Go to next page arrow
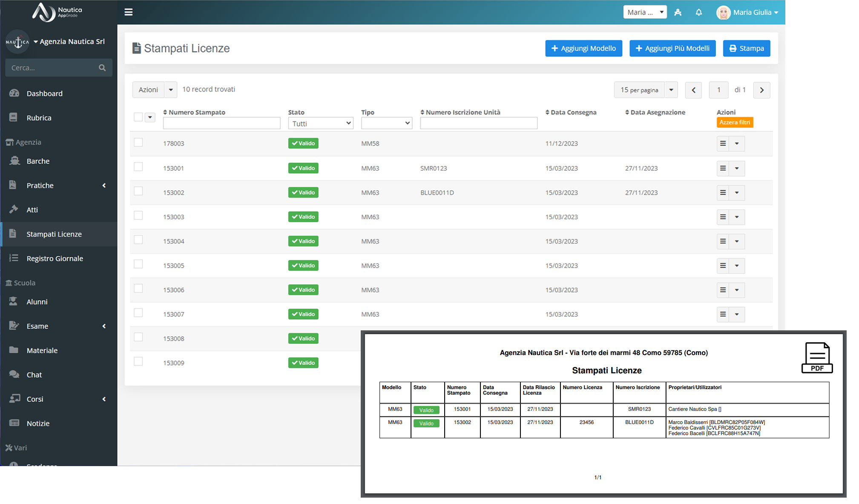The image size is (859, 504). tap(761, 90)
